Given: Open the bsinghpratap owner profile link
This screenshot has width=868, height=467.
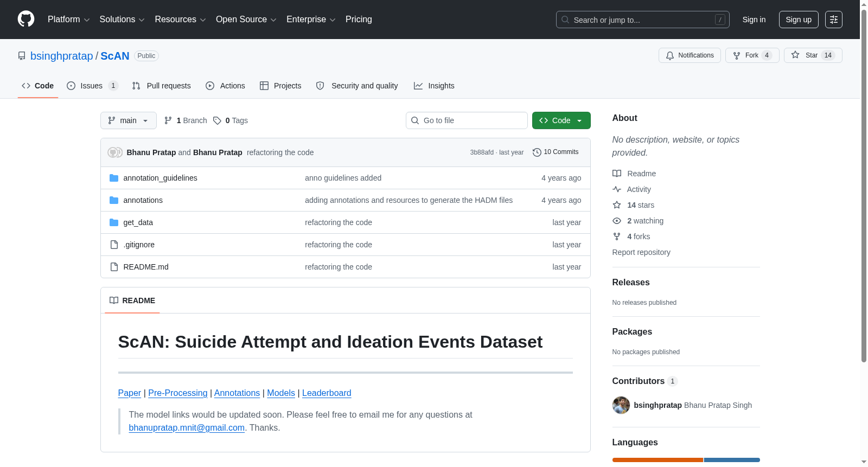Looking at the screenshot, I should (62, 56).
